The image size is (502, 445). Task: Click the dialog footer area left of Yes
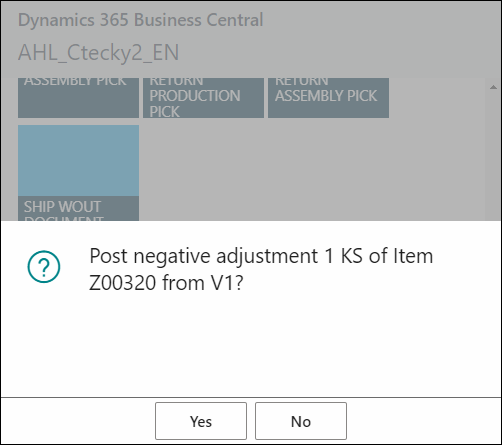[x=78, y=421]
